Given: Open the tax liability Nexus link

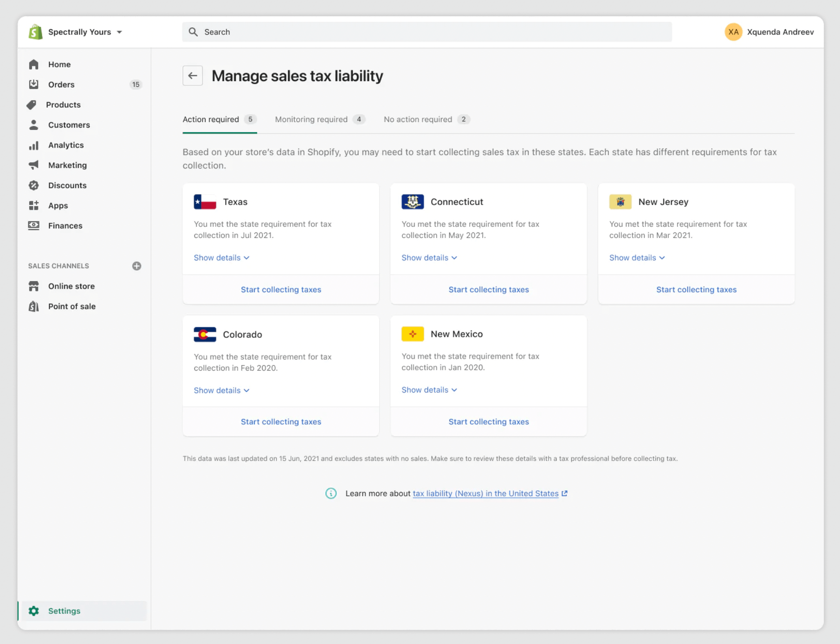Looking at the screenshot, I should tap(485, 494).
